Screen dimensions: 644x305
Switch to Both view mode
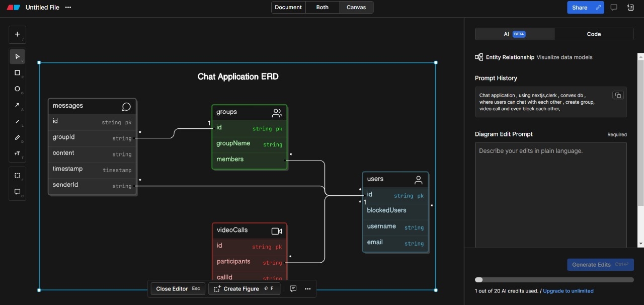click(323, 7)
